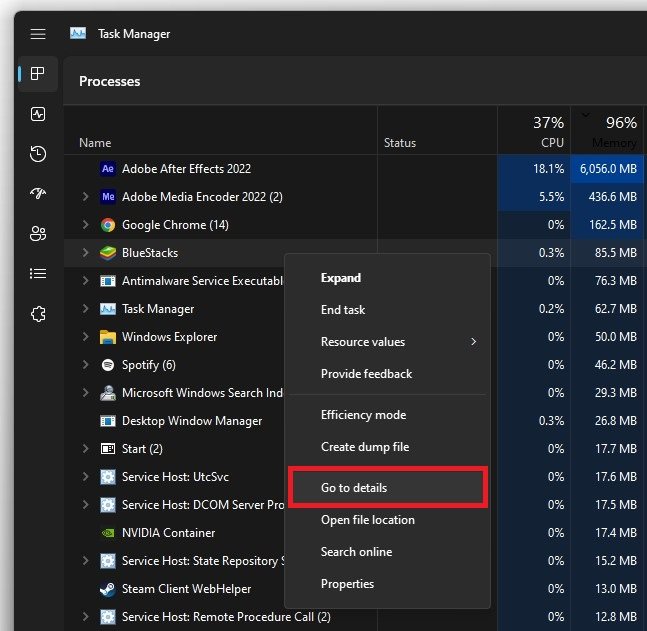The width and height of the screenshot is (647, 631).
Task: Go to Startup apps sidebar icon
Action: click(x=38, y=194)
